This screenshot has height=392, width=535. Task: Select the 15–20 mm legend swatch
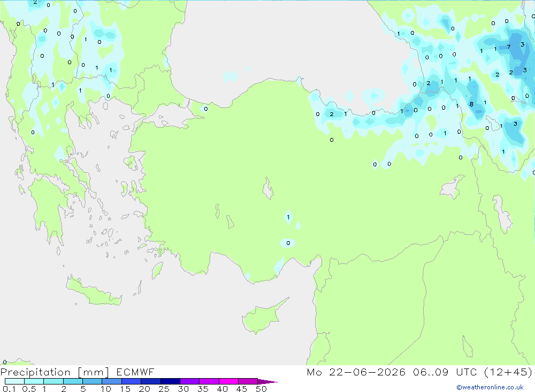click(x=131, y=381)
